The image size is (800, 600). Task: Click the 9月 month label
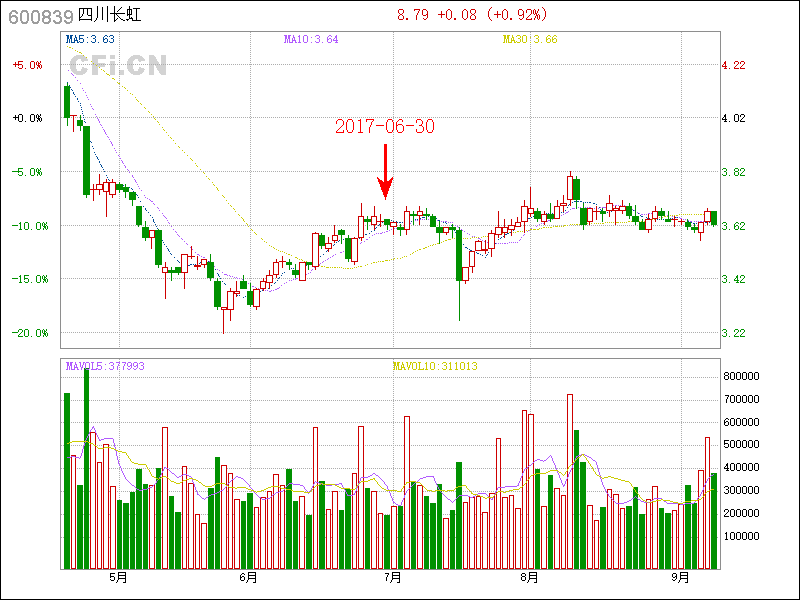pyautogui.click(x=681, y=578)
